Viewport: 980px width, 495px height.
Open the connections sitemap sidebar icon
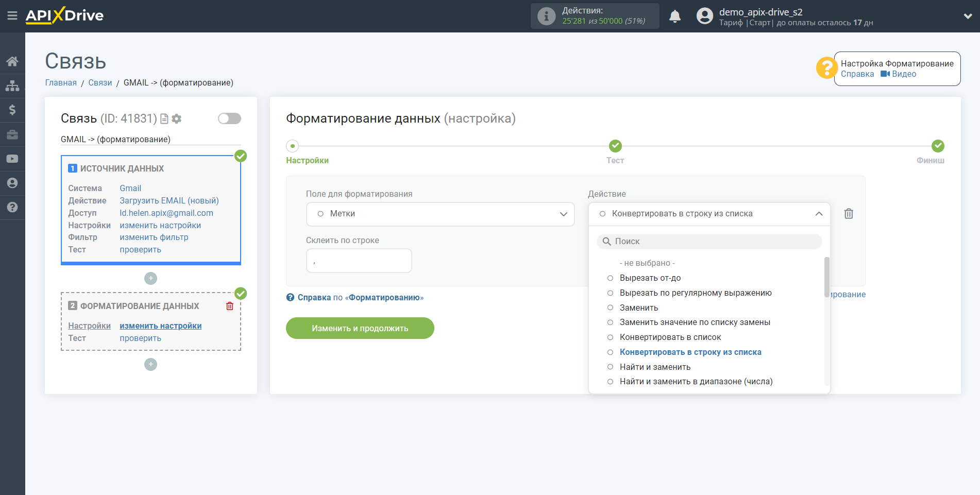[12, 86]
